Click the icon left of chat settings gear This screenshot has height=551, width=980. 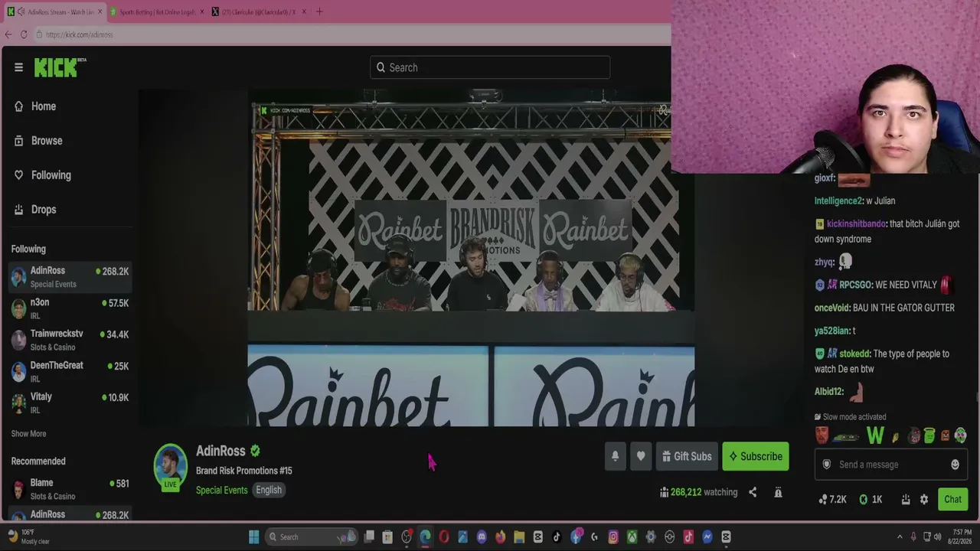click(905, 499)
